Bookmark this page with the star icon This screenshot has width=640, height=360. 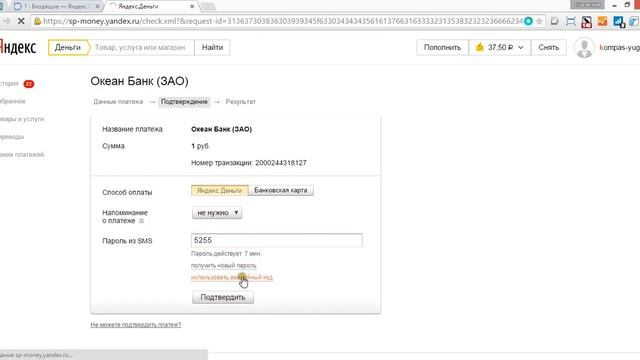539,21
